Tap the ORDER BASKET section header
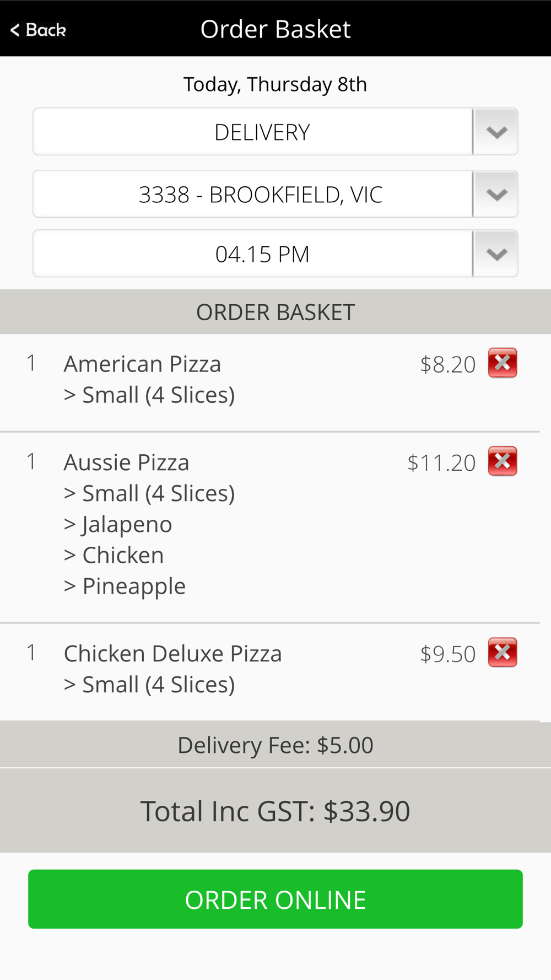 pos(275,313)
